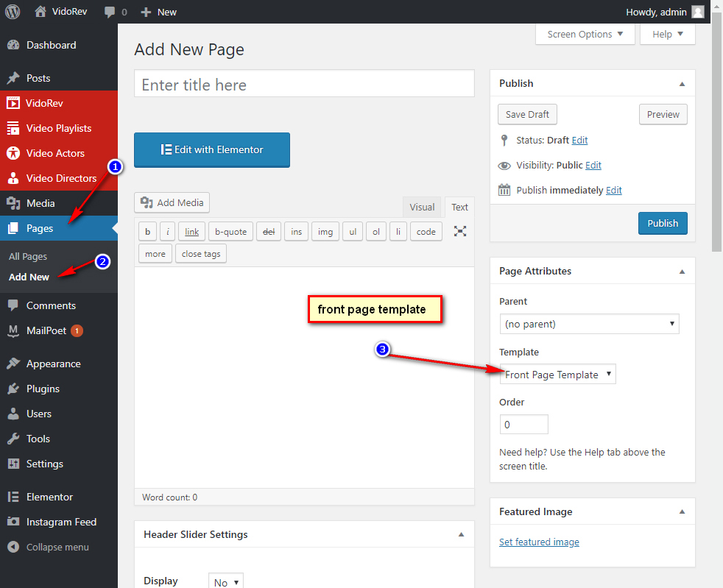Open the Dashboard menu icon

tap(13, 45)
